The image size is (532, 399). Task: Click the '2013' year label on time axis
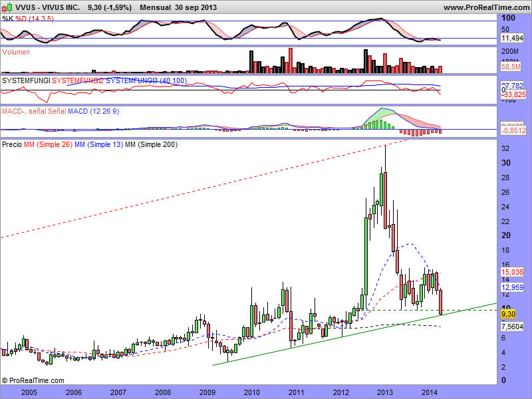(x=385, y=392)
